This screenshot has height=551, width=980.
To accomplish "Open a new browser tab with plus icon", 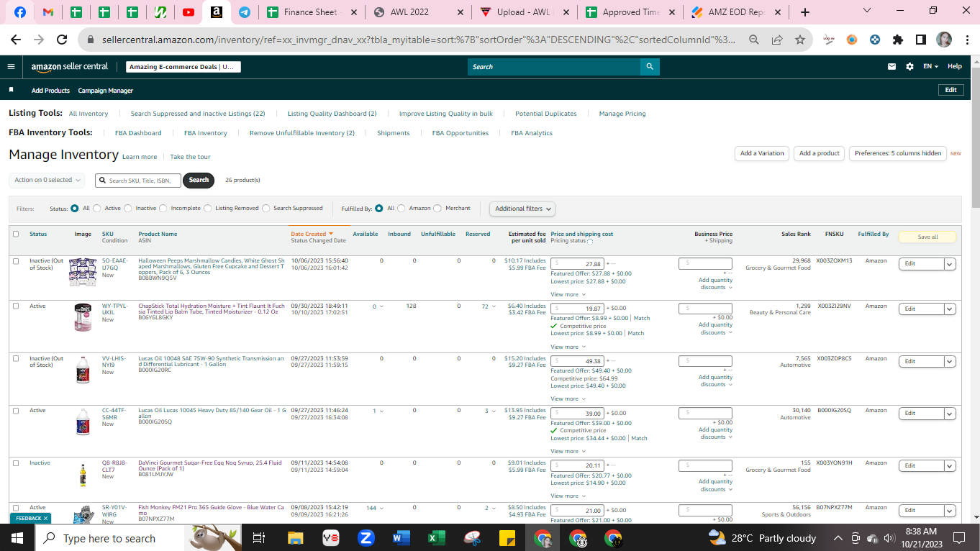I will point(805,12).
